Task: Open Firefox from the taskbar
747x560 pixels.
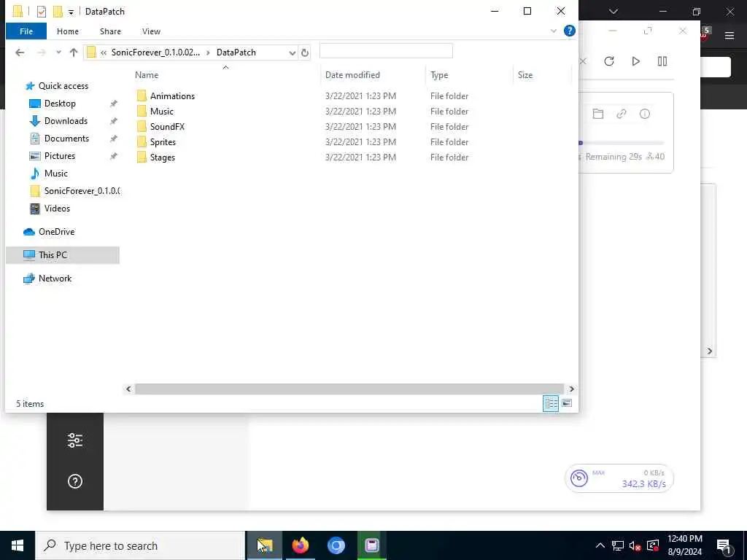Action: tap(300, 545)
